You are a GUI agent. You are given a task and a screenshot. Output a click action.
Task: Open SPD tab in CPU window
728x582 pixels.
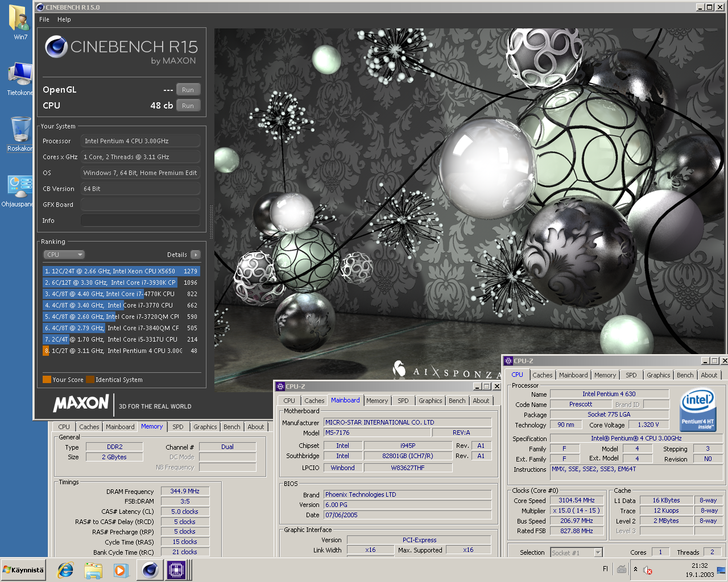pyautogui.click(x=631, y=375)
